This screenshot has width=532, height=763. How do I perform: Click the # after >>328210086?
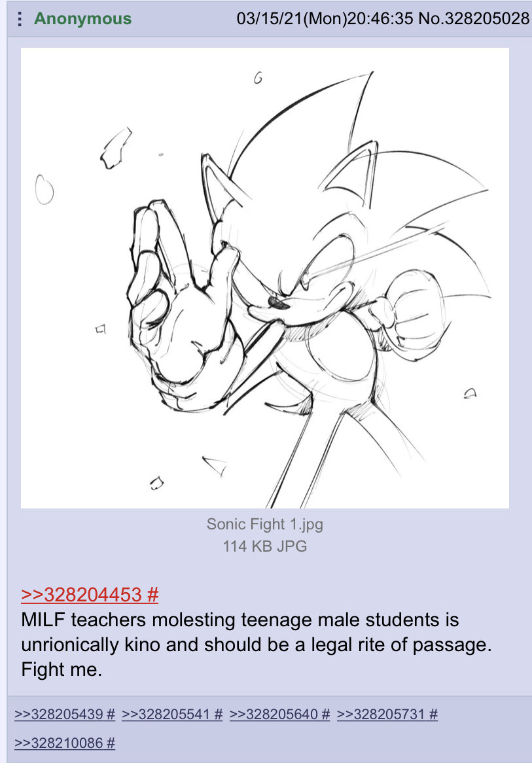click(x=111, y=743)
